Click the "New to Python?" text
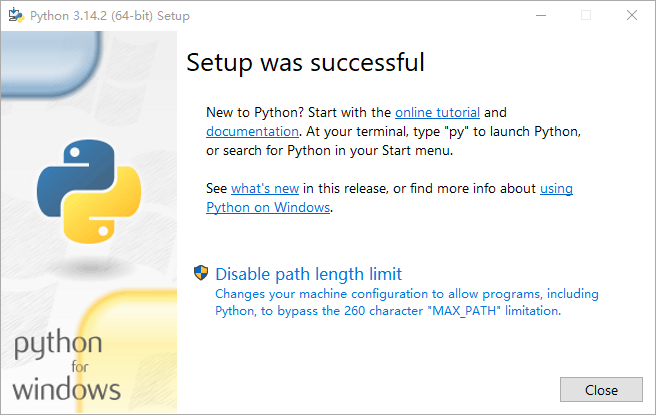This screenshot has width=656, height=415. pos(248,113)
